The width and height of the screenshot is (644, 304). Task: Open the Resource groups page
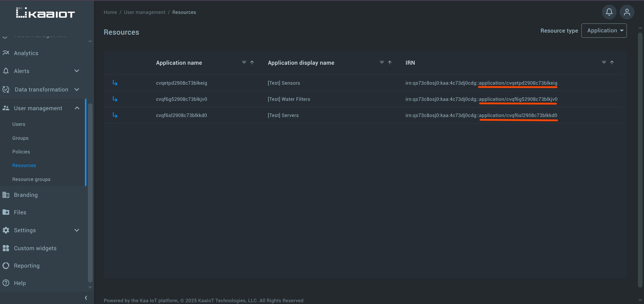[x=31, y=179]
